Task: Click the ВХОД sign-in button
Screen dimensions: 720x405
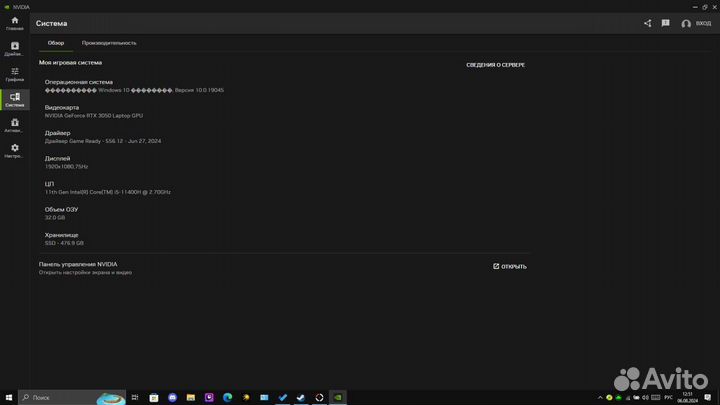Action: (703, 23)
